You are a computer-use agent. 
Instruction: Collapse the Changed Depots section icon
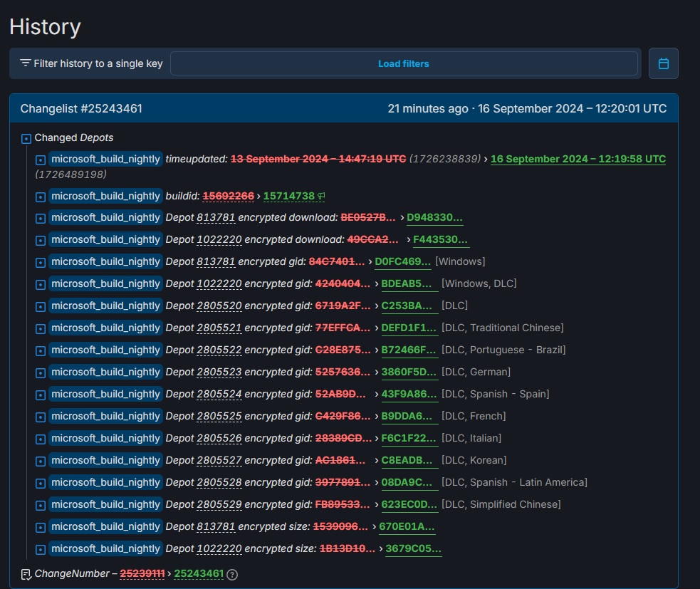coord(26,138)
